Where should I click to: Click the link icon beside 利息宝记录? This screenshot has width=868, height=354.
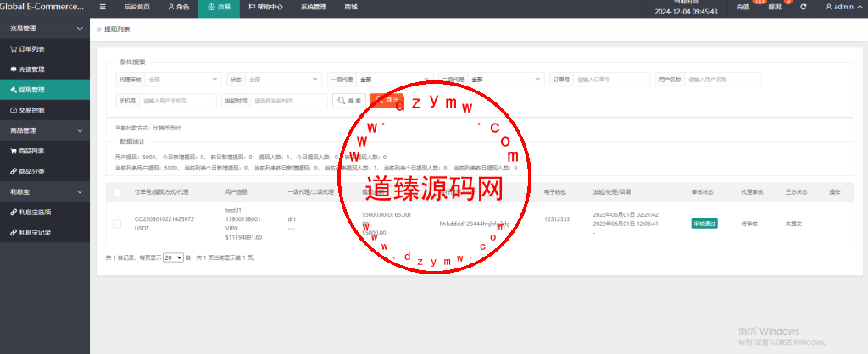[14, 232]
